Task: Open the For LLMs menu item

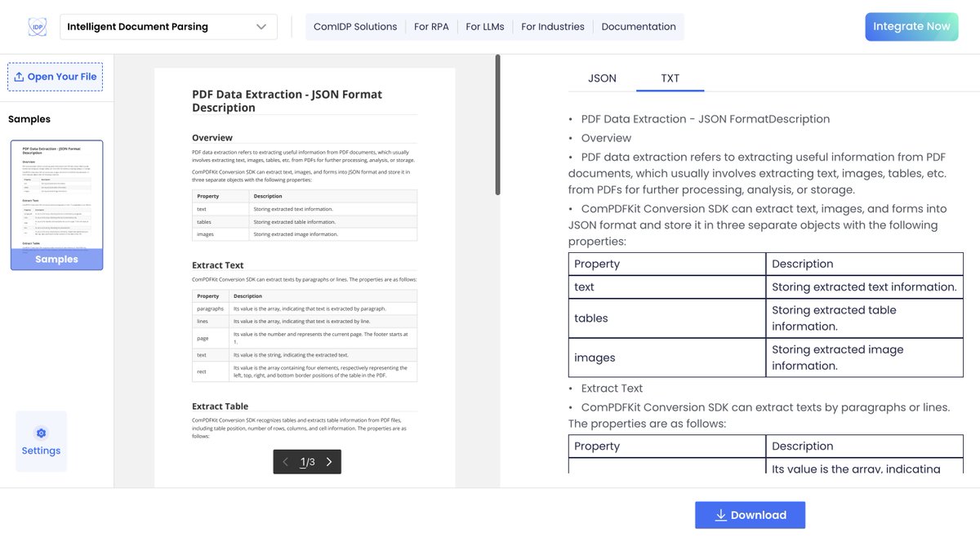Action: [485, 26]
